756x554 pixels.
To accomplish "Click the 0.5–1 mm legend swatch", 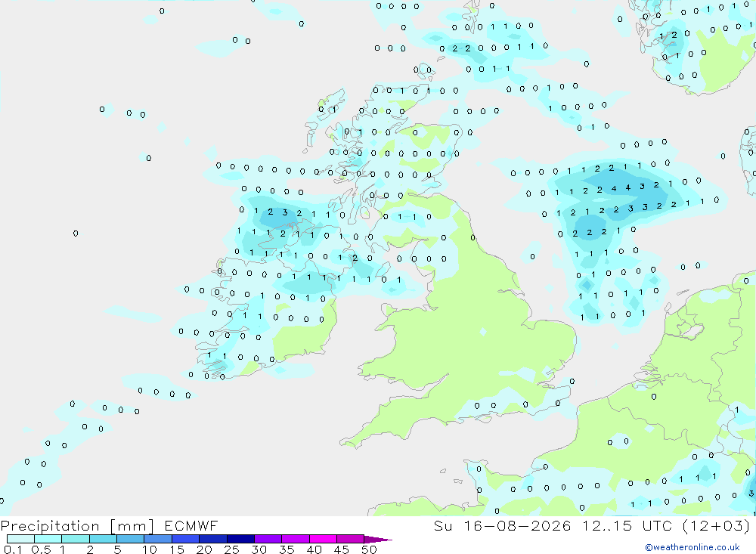I will [48, 539].
